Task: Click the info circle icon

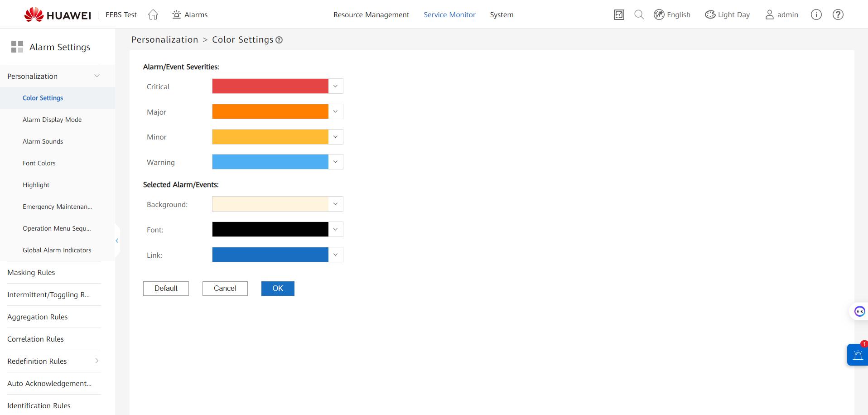Action: (x=816, y=15)
